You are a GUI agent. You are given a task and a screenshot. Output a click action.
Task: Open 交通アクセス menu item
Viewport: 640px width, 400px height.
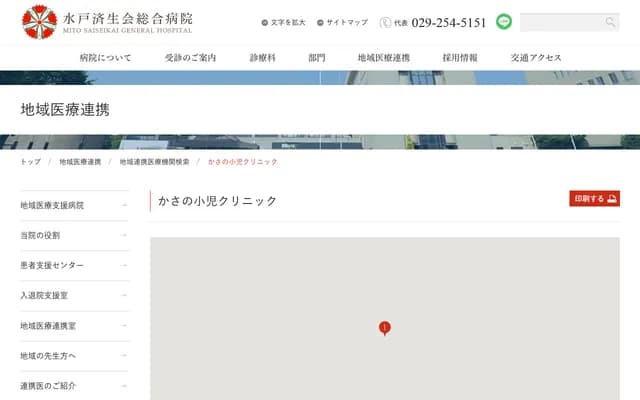coord(536,58)
